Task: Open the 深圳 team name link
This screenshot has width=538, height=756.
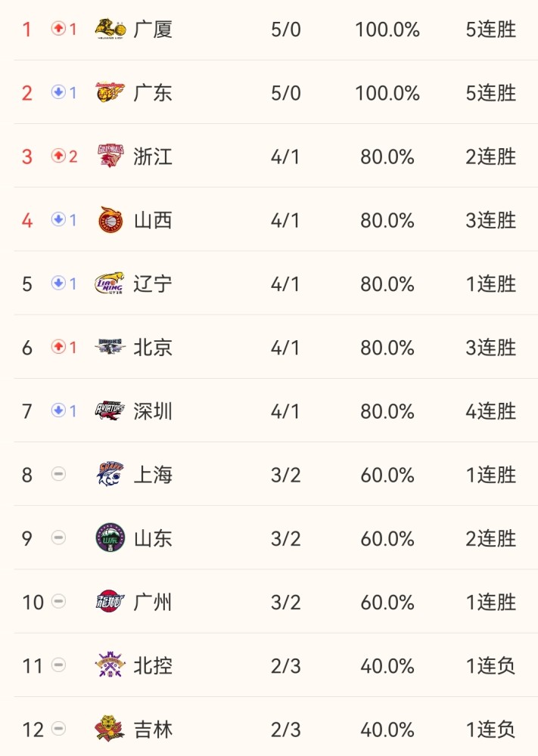Action: click(153, 411)
